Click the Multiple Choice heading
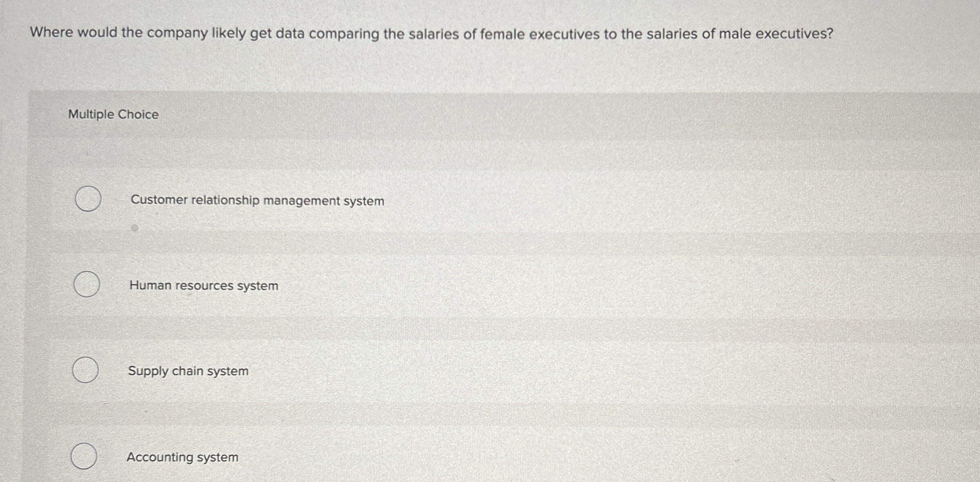980x482 pixels. tap(113, 115)
